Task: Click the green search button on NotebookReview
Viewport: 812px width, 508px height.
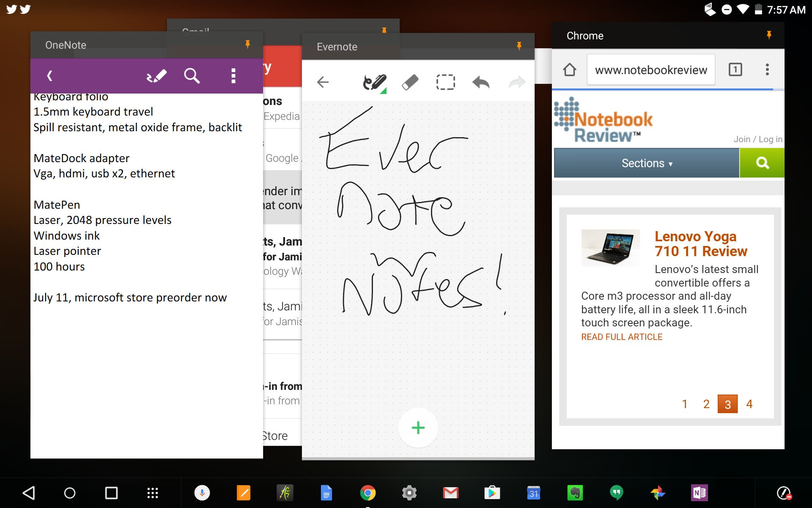Action: pos(762,163)
